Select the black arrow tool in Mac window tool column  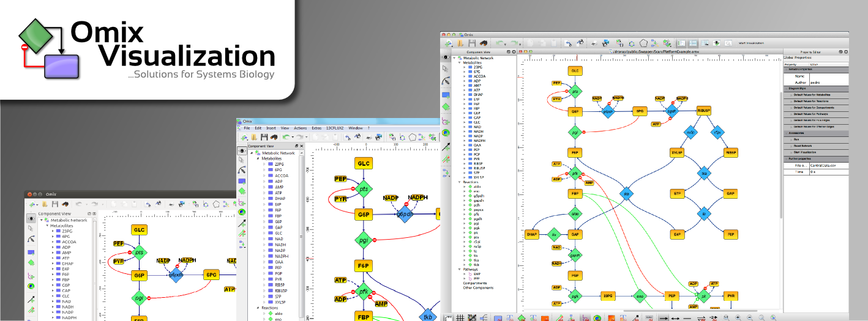446,147
